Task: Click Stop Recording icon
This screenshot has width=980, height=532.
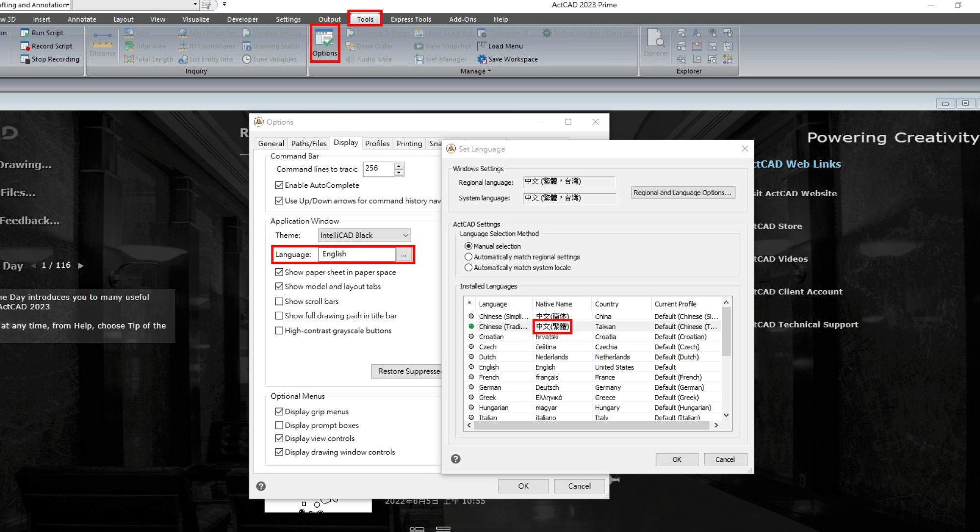Action: (x=25, y=59)
